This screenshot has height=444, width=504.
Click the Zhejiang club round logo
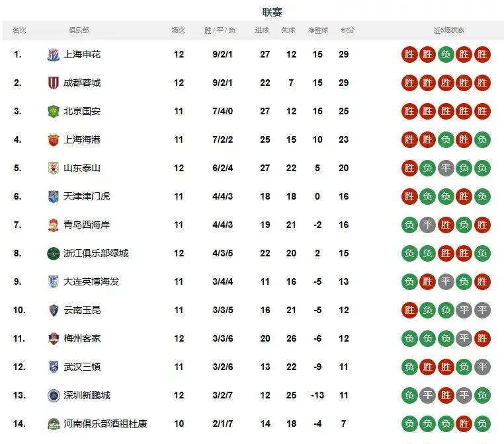point(54,254)
